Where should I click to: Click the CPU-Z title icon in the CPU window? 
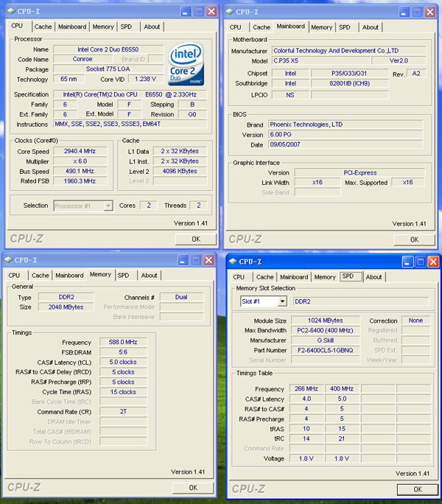pos(11,11)
